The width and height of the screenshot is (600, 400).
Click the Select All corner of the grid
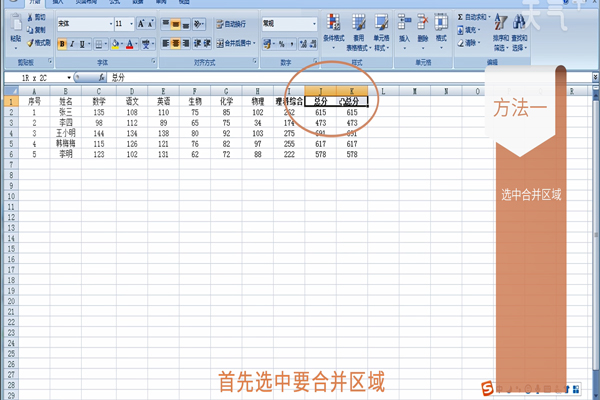11,91
